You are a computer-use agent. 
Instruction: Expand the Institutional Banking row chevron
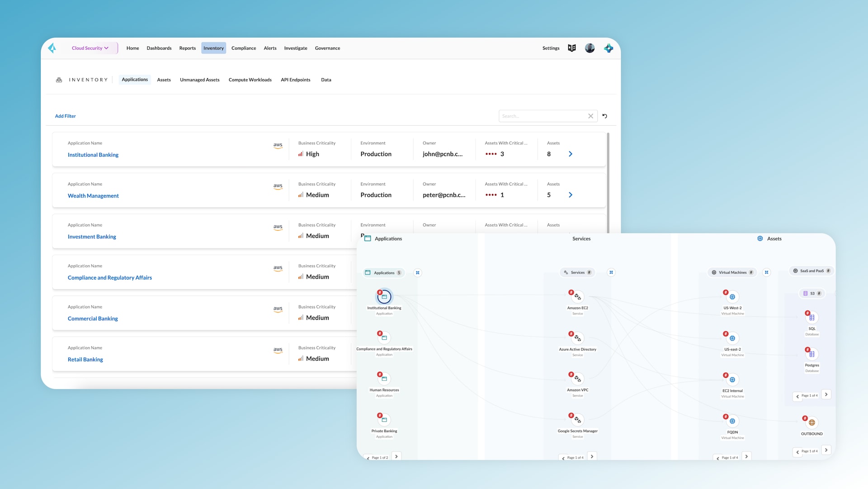[571, 154]
